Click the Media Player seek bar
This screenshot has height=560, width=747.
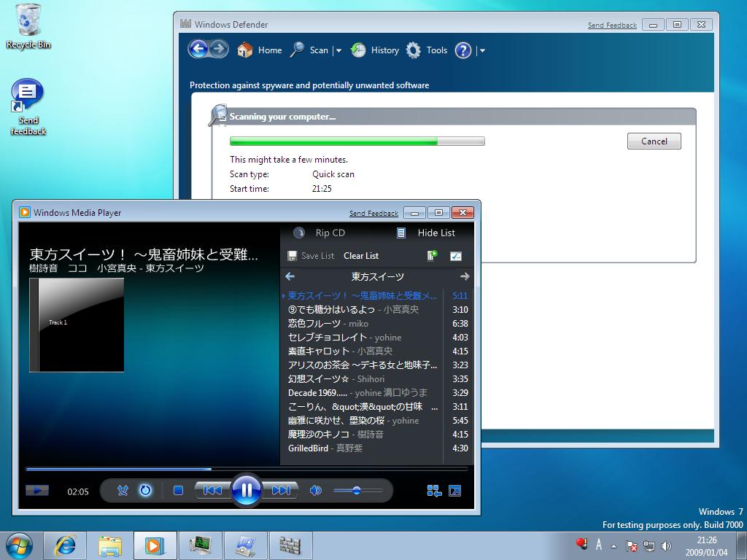point(247,469)
